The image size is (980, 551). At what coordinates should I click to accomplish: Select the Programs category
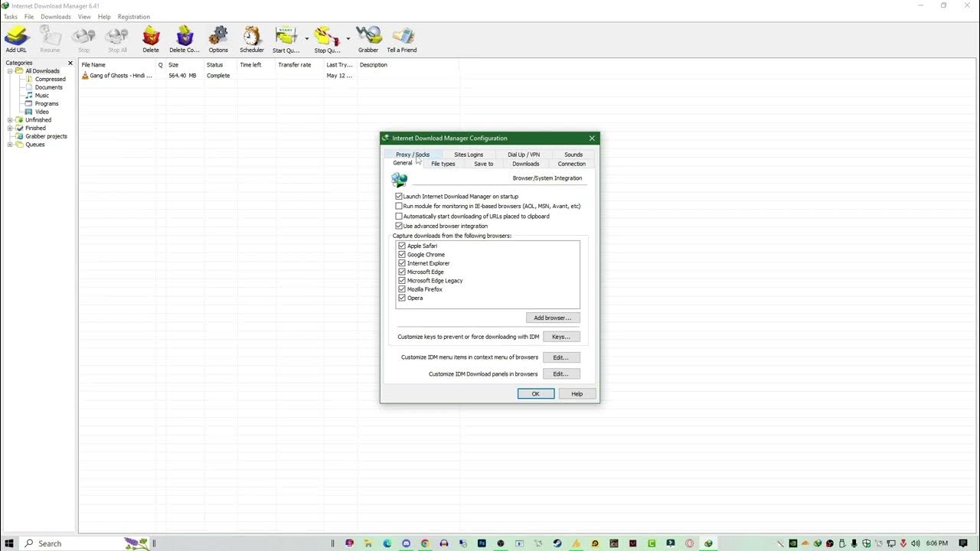pos(46,103)
